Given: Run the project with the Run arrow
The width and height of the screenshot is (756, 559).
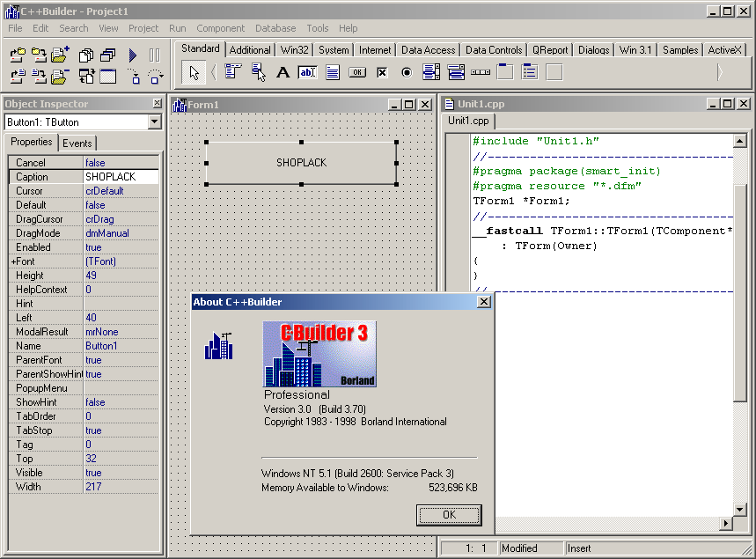Looking at the screenshot, I should (x=133, y=55).
